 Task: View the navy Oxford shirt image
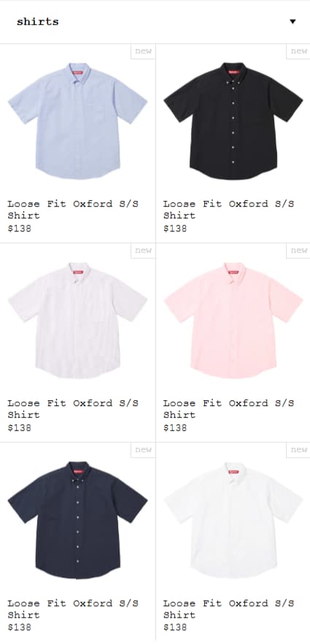(x=77, y=520)
